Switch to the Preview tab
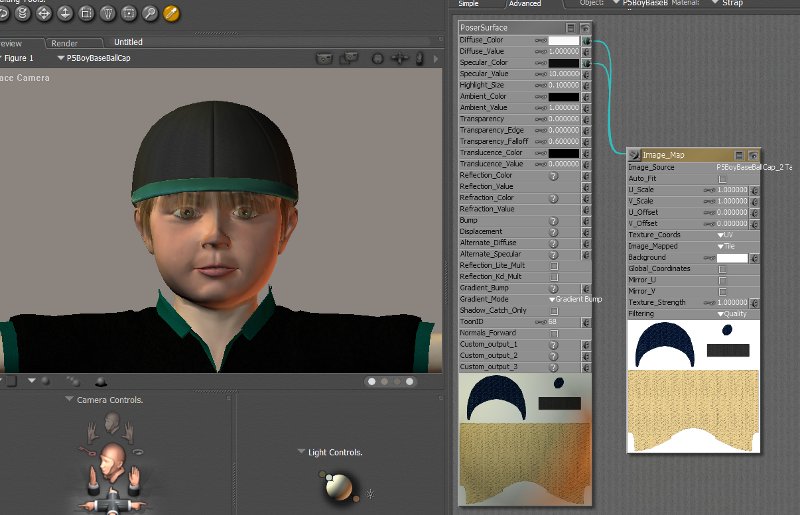This screenshot has height=515, width=800. [x=11, y=43]
